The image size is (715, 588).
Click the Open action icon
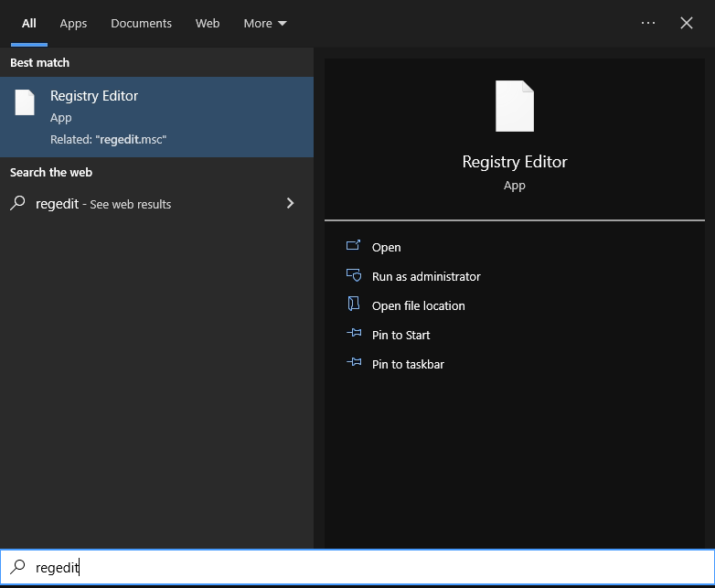point(354,247)
